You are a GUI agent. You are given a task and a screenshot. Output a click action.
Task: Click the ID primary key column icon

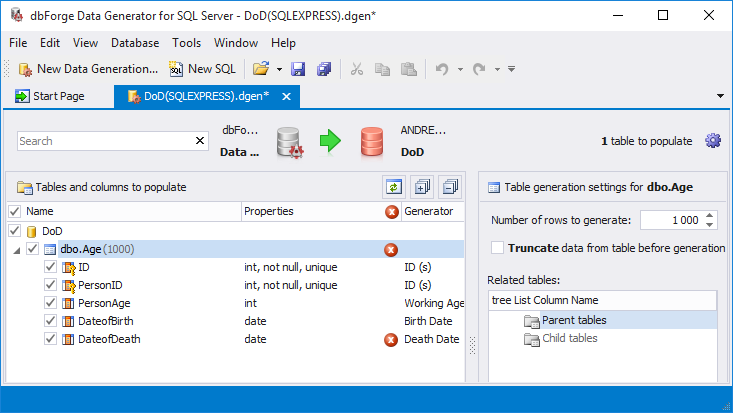pyautogui.click(x=68, y=268)
